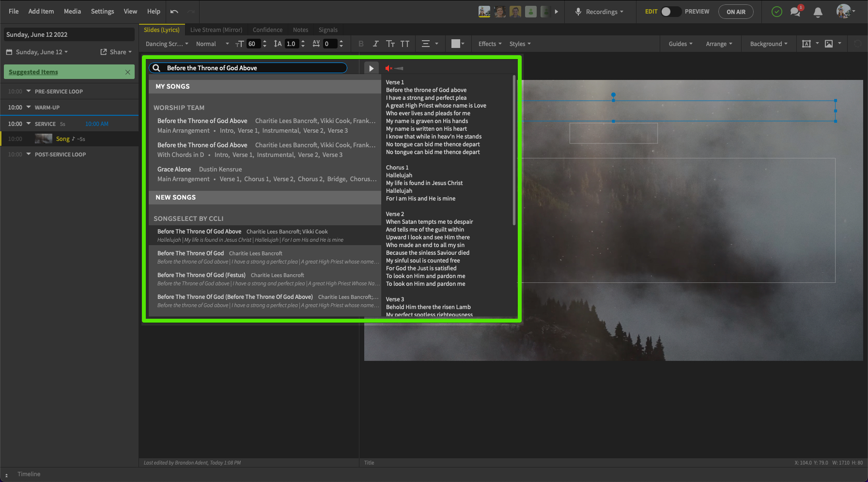The height and width of the screenshot is (482, 868).
Task: Click the add text box icon
Action: pyautogui.click(x=806, y=44)
